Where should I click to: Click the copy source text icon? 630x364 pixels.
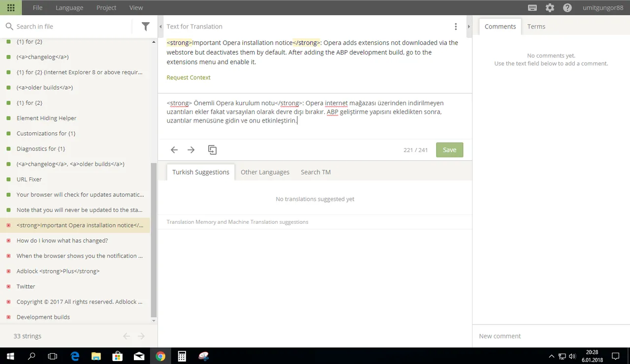(x=212, y=150)
